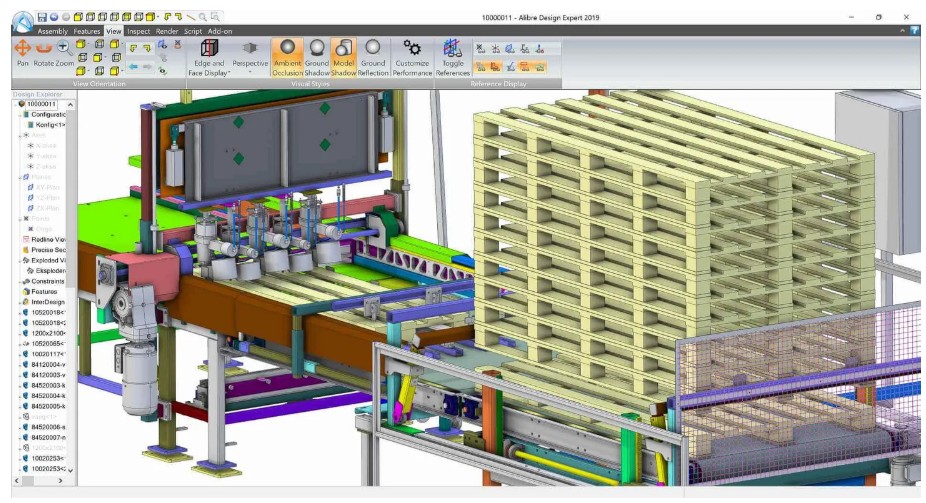This screenshot has width=926, height=503.
Task: Turn on Ground Reflection
Action: pyautogui.click(x=373, y=54)
